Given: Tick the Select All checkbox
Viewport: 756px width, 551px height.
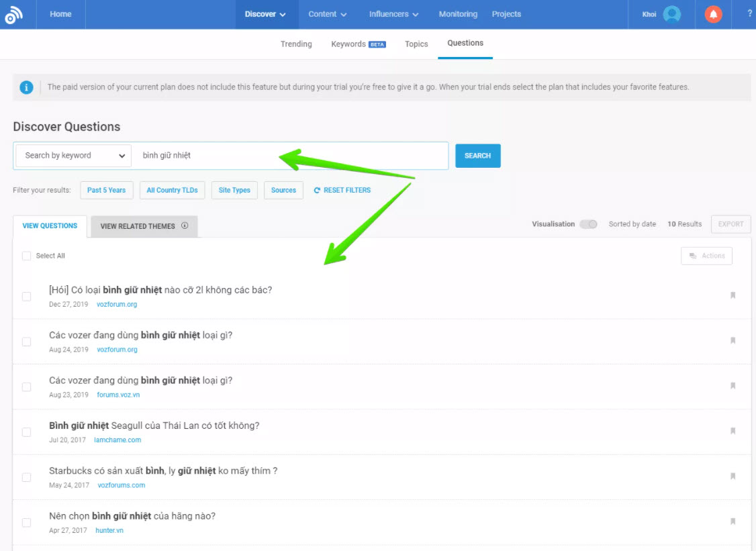Looking at the screenshot, I should [27, 256].
